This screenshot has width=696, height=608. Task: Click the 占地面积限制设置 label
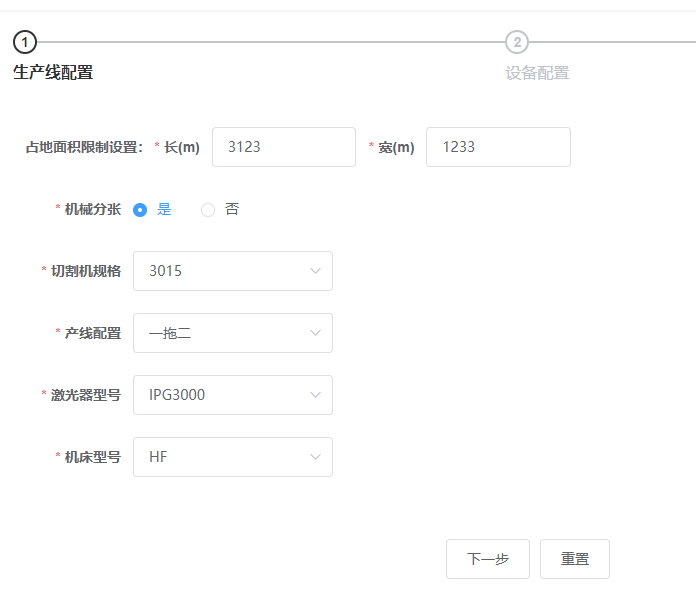coord(84,147)
